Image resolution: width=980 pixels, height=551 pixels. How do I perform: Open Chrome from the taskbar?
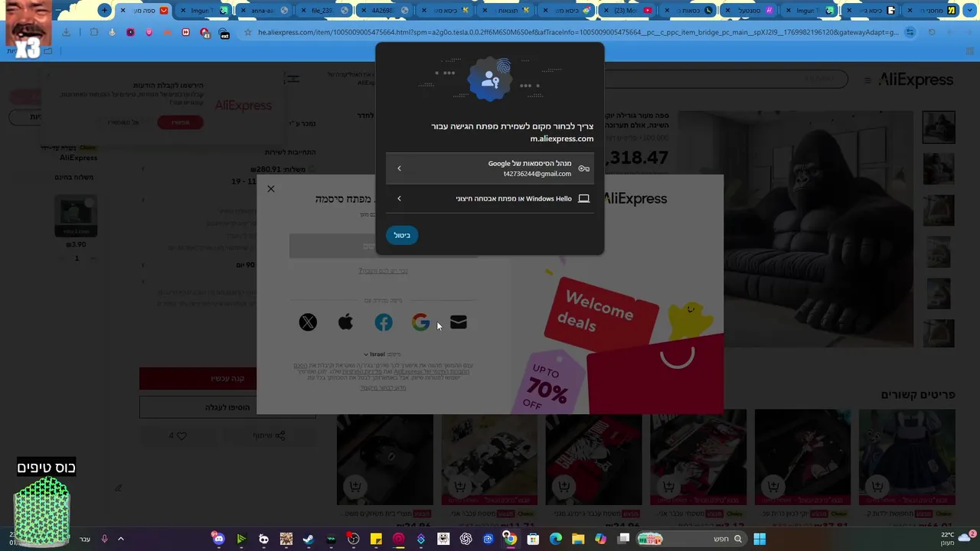point(510,540)
